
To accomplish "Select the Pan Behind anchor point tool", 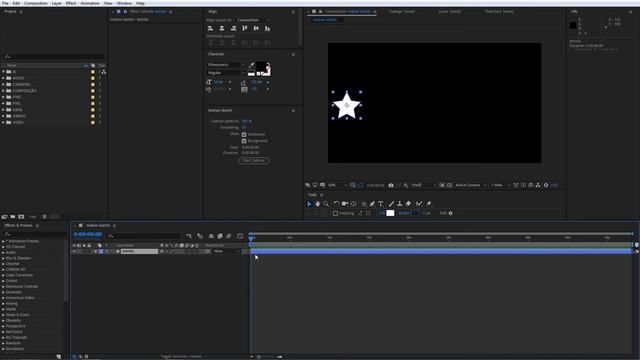I will 353,204.
